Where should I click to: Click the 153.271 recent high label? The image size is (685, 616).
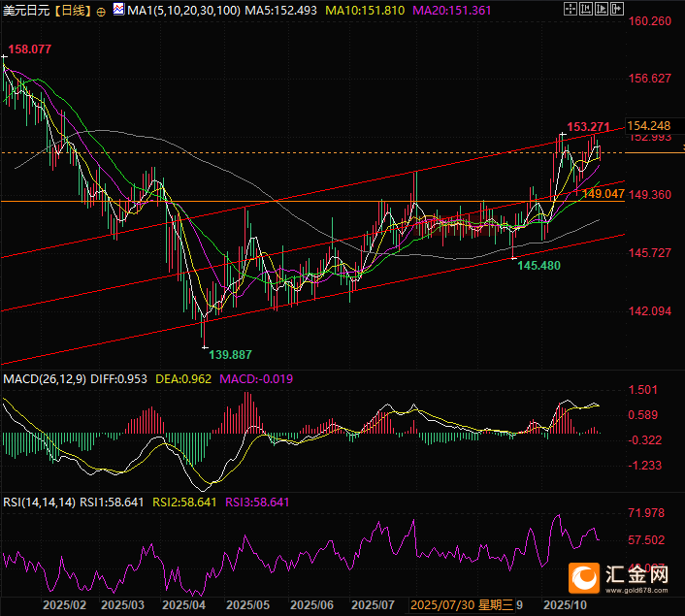(x=588, y=127)
